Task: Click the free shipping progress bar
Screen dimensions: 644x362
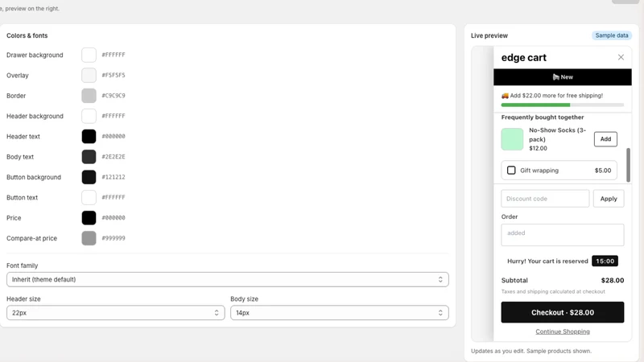Action: [x=562, y=105]
